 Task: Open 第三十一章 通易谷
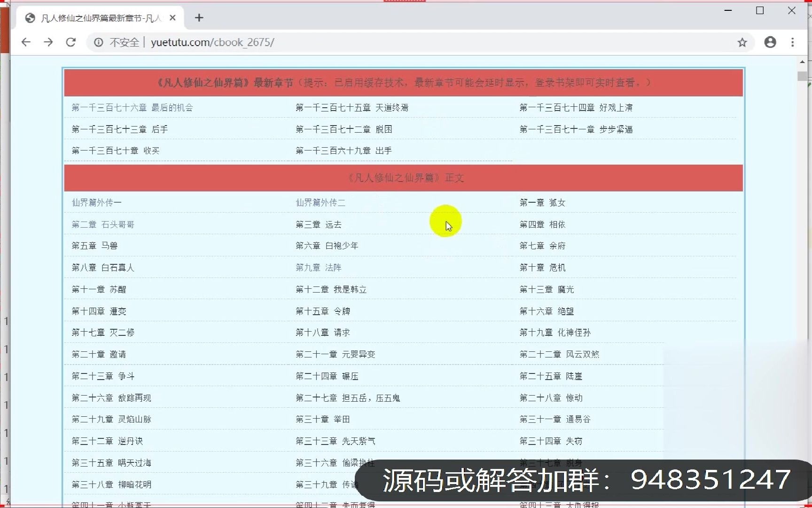tap(555, 420)
